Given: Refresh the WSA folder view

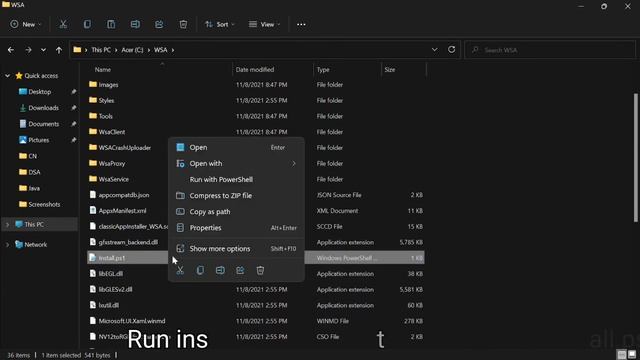Looking at the screenshot, I should 451,49.
